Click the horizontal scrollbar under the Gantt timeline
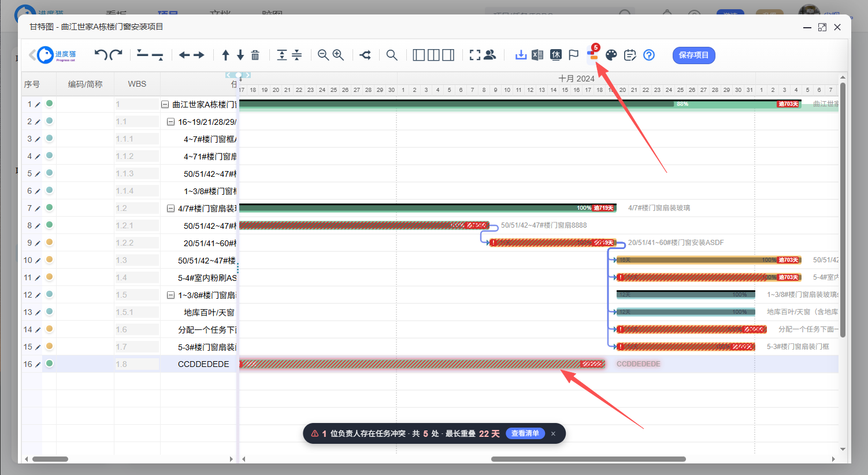868x475 pixels. coord(588,459)
